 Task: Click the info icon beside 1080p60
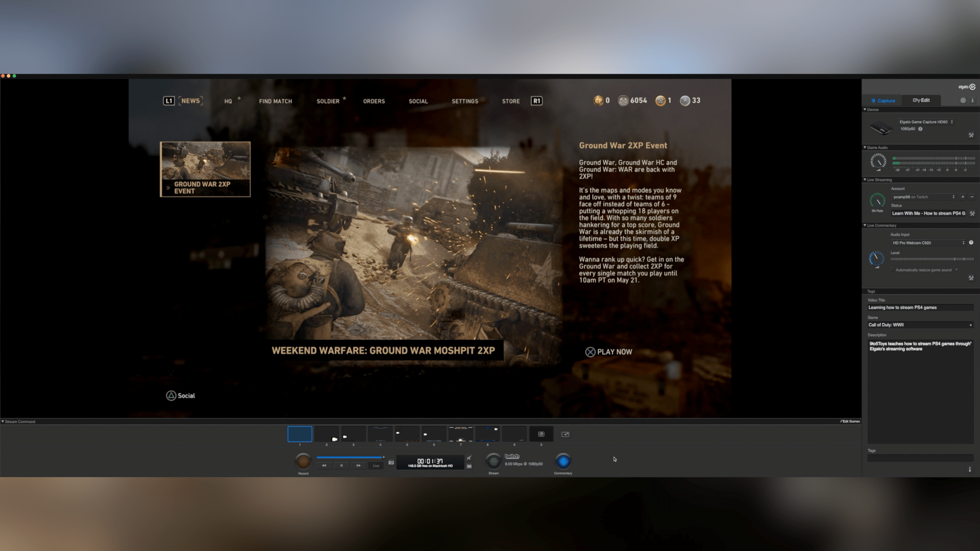click(x=920, y=129)
